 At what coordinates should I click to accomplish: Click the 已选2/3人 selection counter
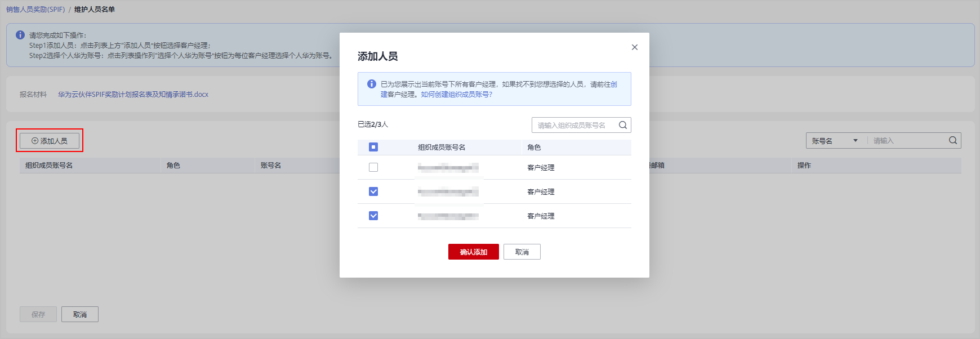[373, 124]
